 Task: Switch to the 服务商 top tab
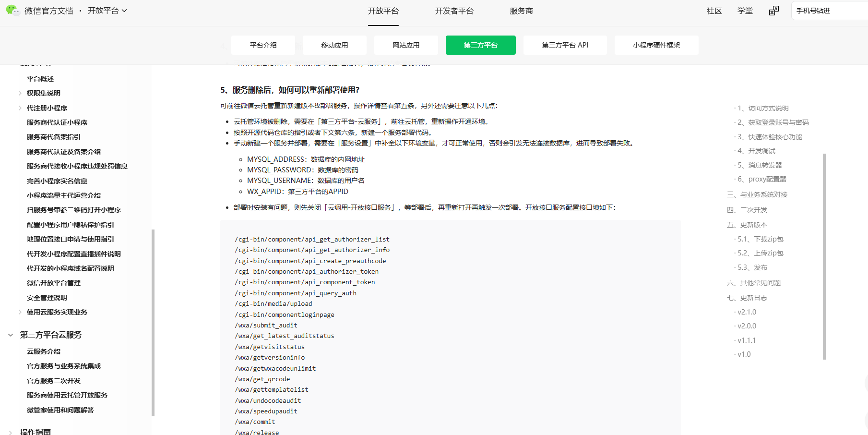522,11
